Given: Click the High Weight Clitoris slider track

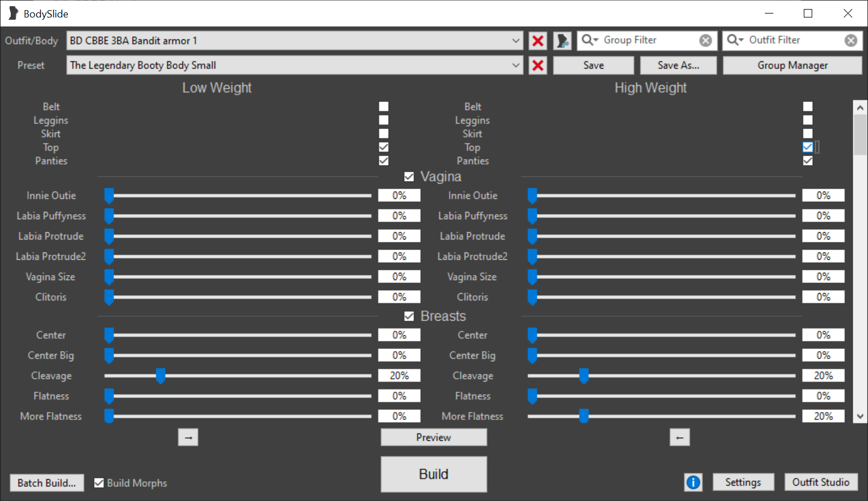Looking at the screenshot, I should click(x=661, y=297).
